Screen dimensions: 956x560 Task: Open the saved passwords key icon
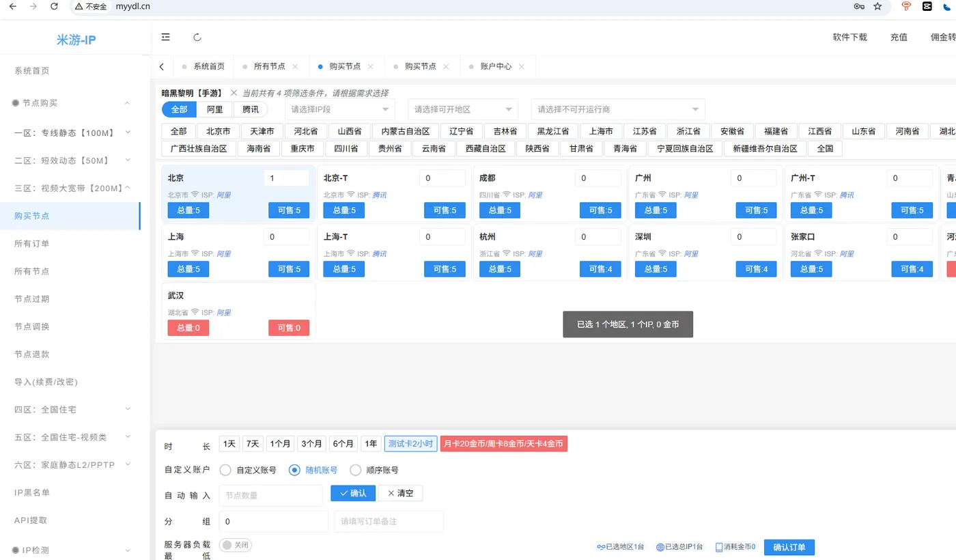point(859,6)
